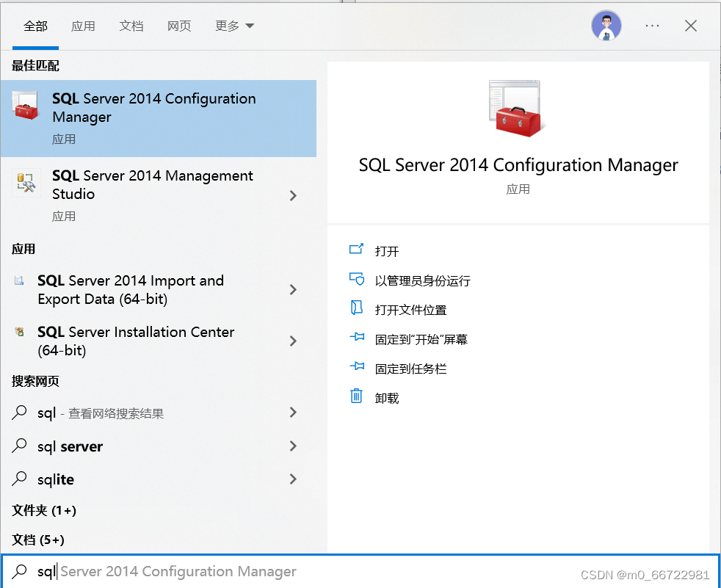
Task: Click the Import and Export Data icon
Action: click(x=19, y=280)
